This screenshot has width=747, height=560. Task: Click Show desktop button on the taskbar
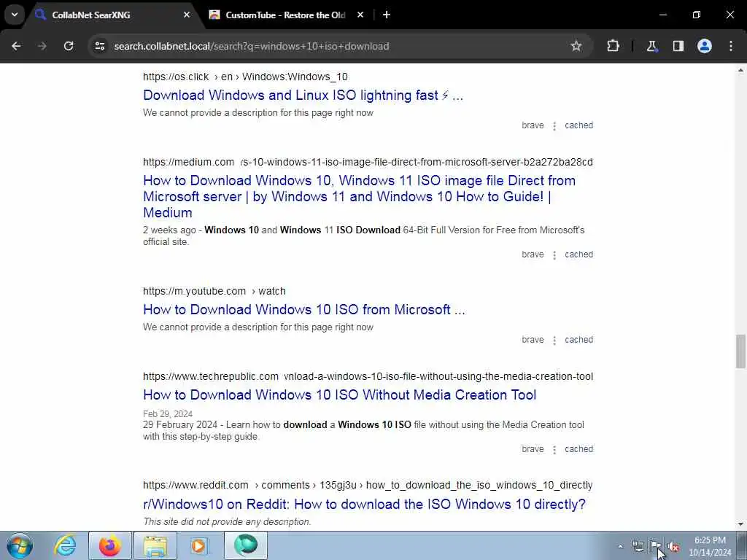click(742, 545)
